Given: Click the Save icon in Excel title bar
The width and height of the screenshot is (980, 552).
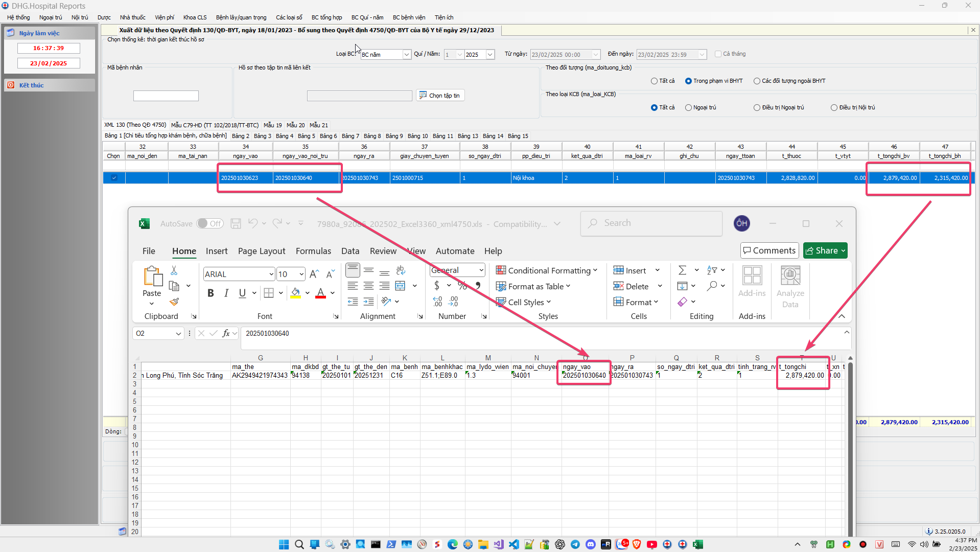Looking at the screenshot, I should pos(236,224).
